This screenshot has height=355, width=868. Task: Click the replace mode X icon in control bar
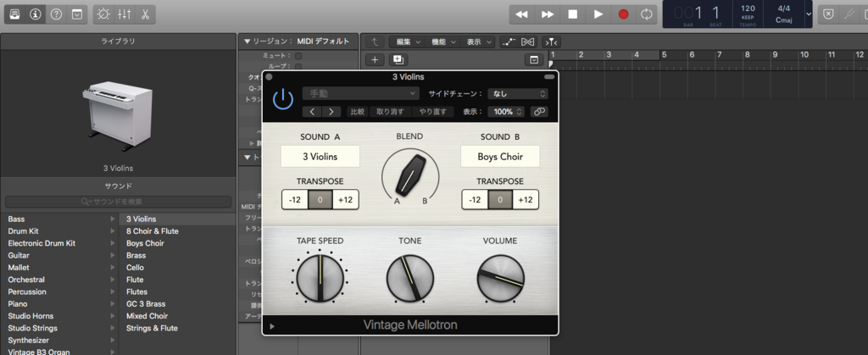(827, 14)
